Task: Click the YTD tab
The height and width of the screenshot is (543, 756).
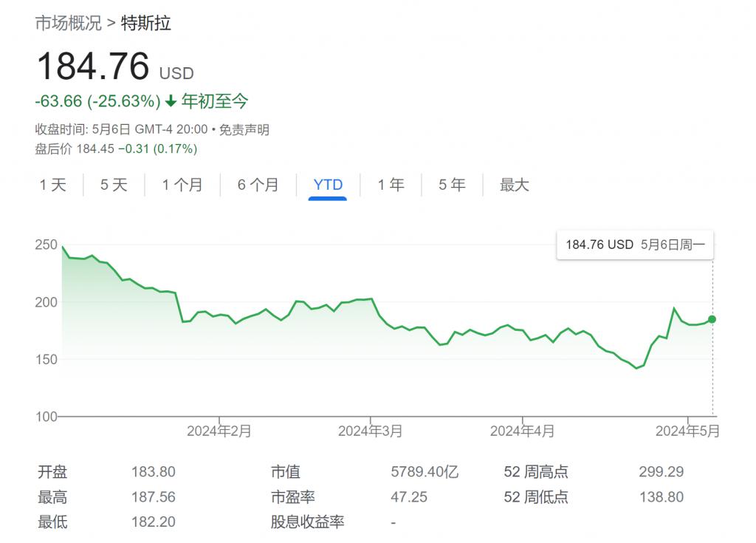Action: pos(328,185)
